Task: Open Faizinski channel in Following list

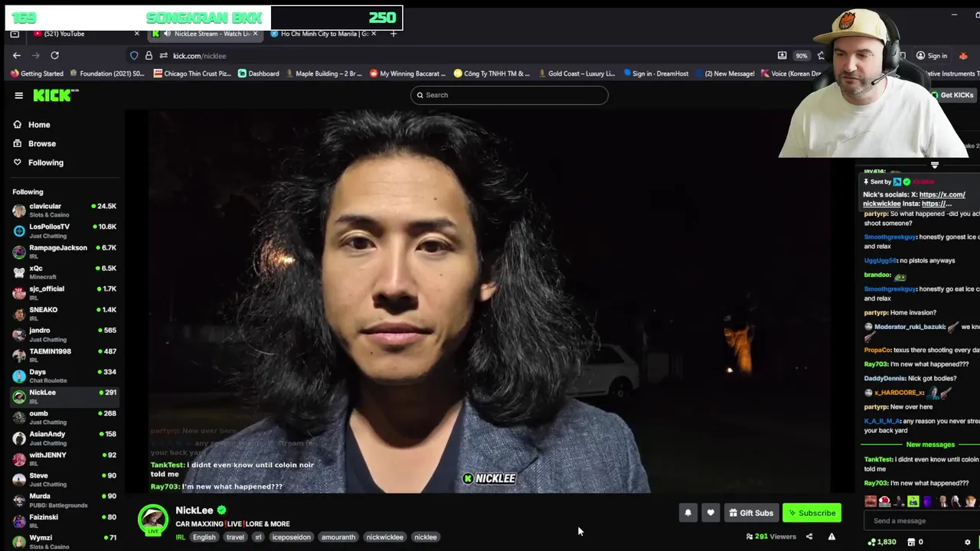Action: (x=64, y=520)
